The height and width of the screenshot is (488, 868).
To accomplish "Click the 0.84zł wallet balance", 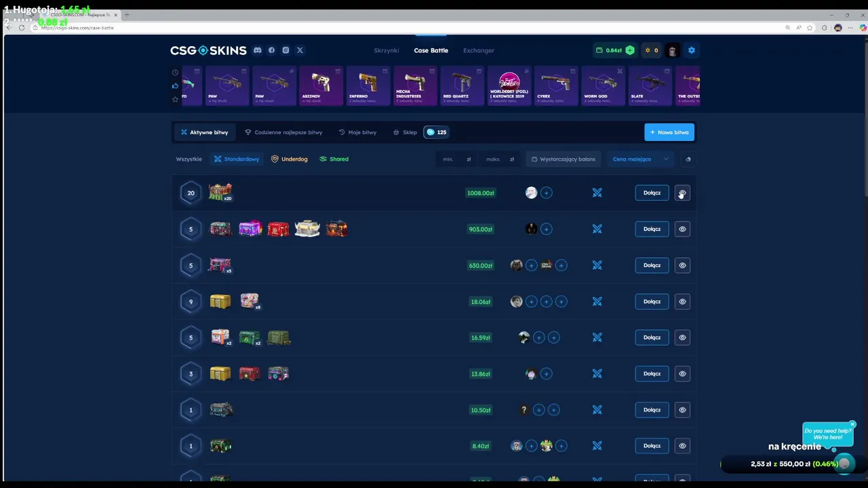I will 609,50.
